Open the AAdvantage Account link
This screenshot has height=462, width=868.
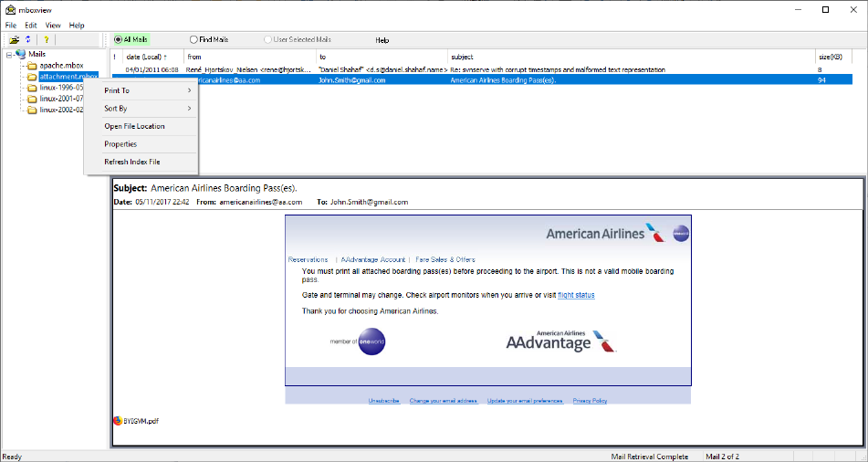point(372,260)
